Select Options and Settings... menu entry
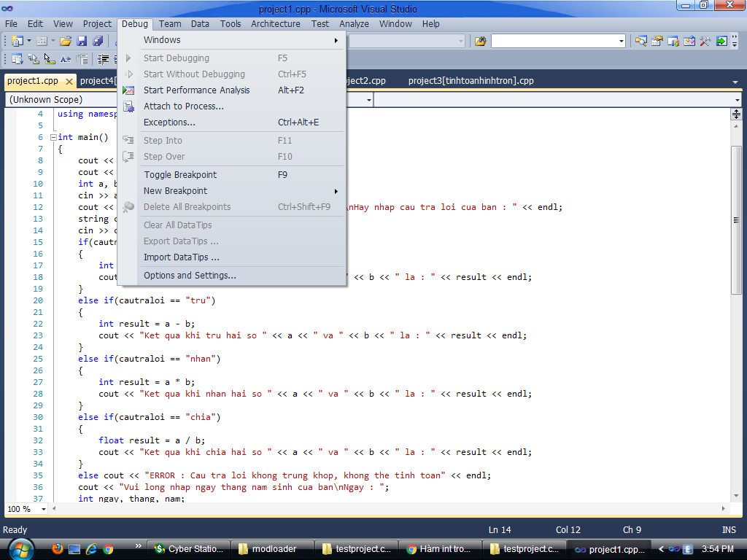 coord(232,275)
